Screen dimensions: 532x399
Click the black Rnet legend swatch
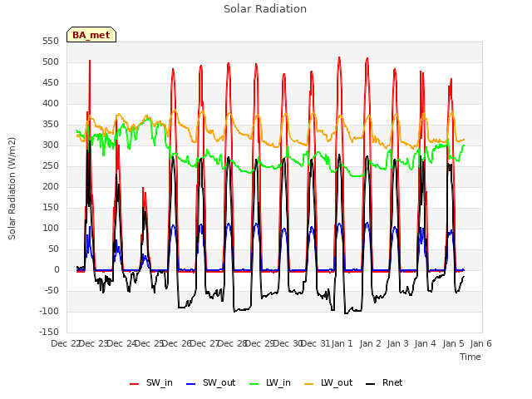(x=371, y=384)
